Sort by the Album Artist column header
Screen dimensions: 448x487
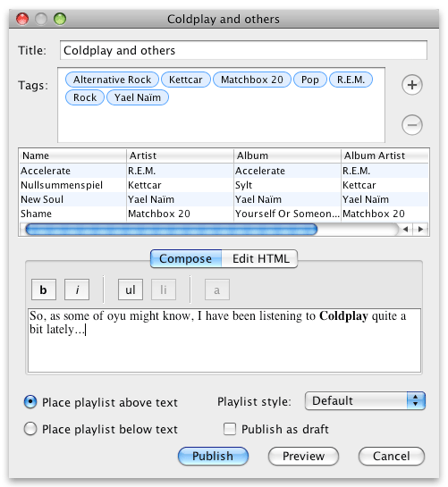[x=385, y=155]
